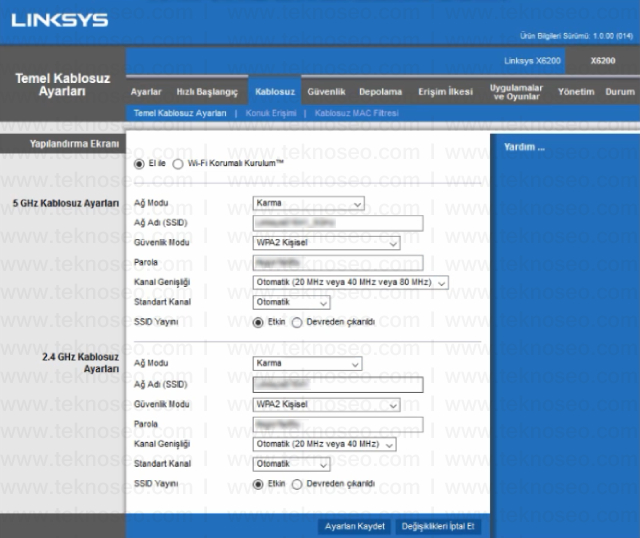Open the Durum tab
The image size is (640, 538).
pos(620,92)
